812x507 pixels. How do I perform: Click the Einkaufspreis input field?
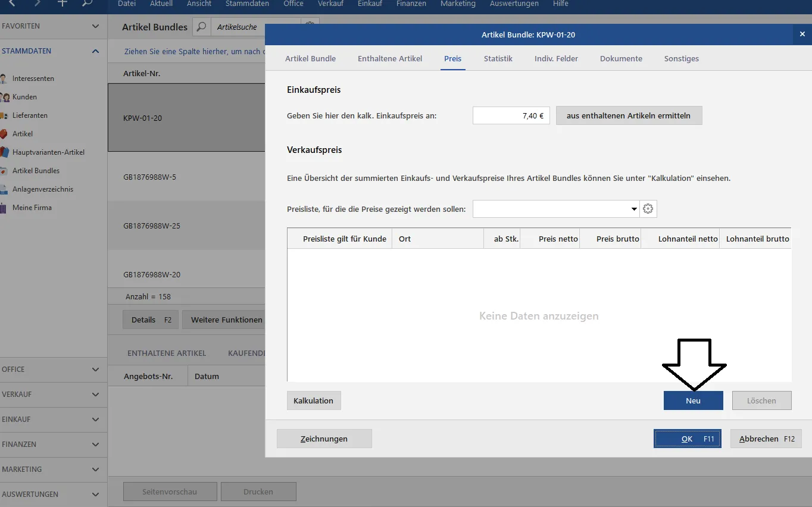[x=511, y=115]
